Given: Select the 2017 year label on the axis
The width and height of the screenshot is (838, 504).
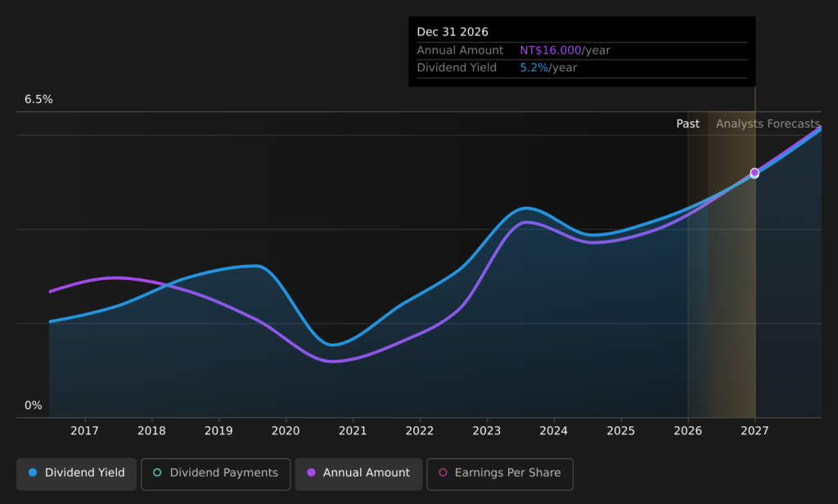Looking at the screenshot, I should click(x=84, y=430).
